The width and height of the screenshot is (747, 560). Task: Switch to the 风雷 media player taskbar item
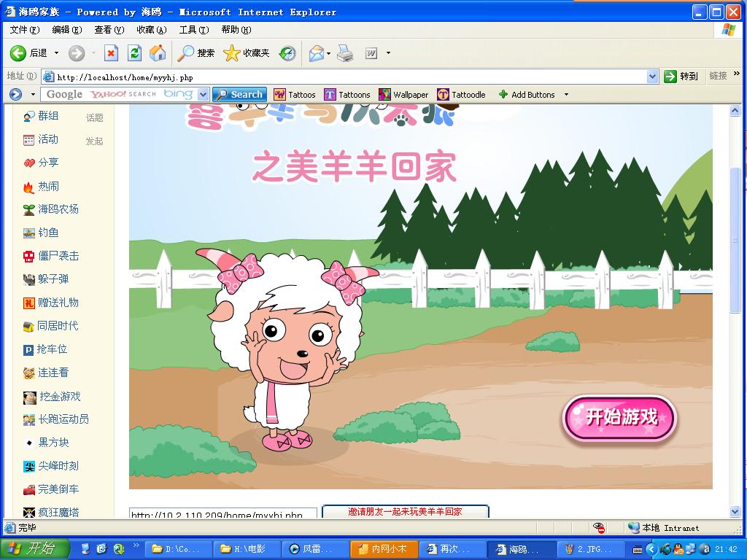[x=315, y=549]
